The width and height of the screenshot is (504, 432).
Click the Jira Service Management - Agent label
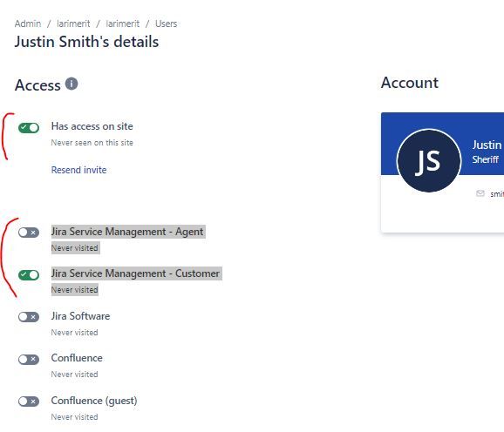127,232
